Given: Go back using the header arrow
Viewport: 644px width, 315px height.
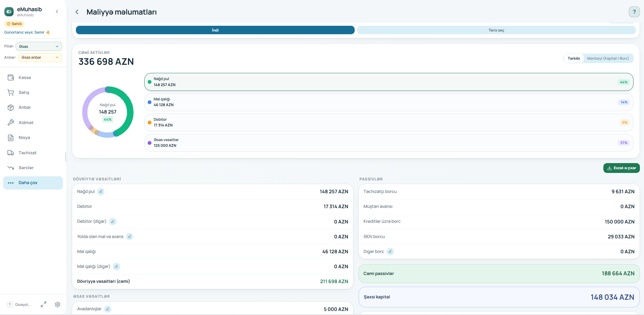Looking at the screenshot, I should tap(77, 12).
